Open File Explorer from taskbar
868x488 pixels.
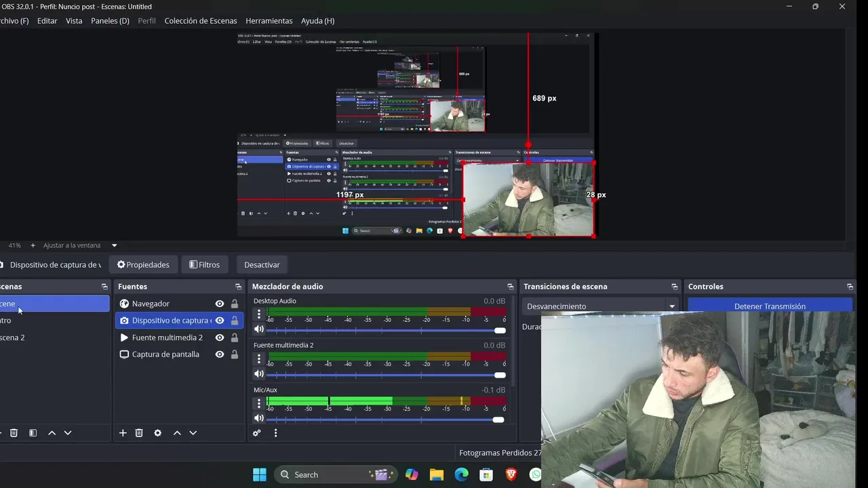[x=436, y=474]
